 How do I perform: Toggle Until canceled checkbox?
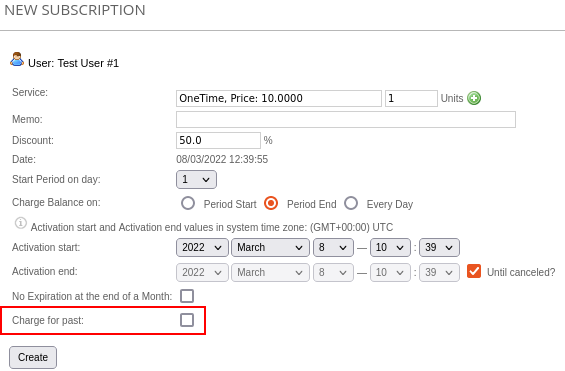pyautogui.click(x=474, y=271)
